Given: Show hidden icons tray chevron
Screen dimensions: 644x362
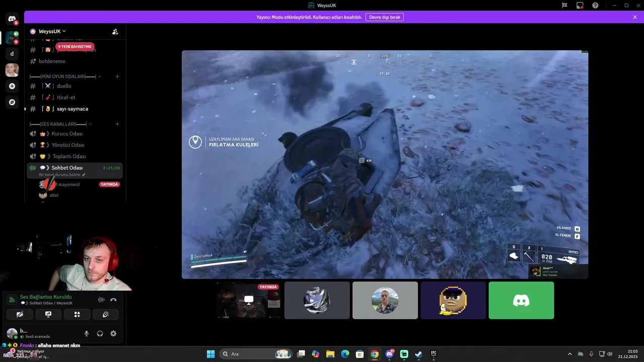Looking at the screenshot, I should [x=570, y=354].
